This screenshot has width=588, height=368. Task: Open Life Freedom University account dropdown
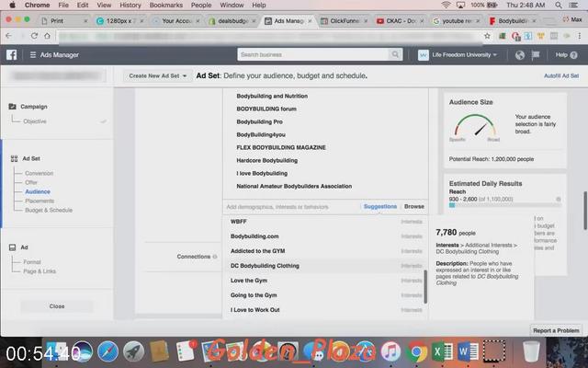click(x=458, y=55)
